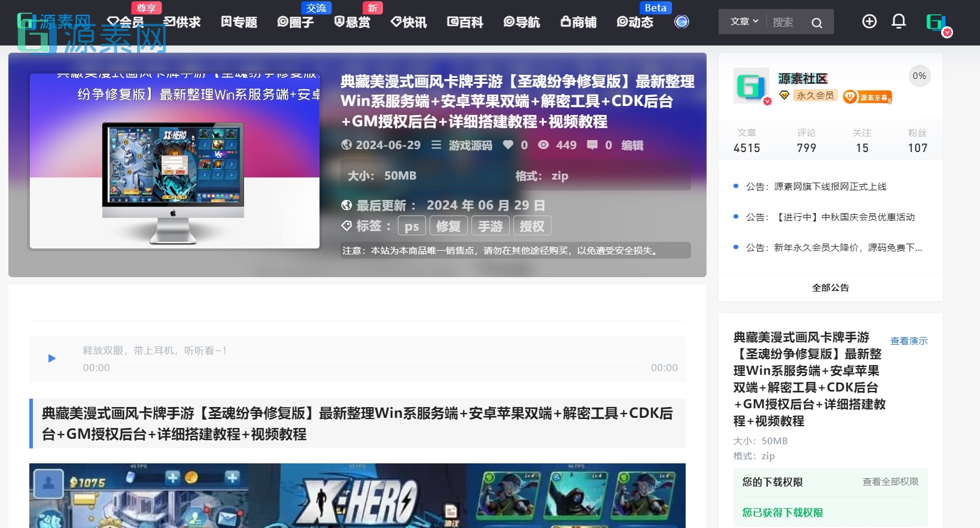Click the 0% progress circle
The image size is (980, 528).
(920, 76)
